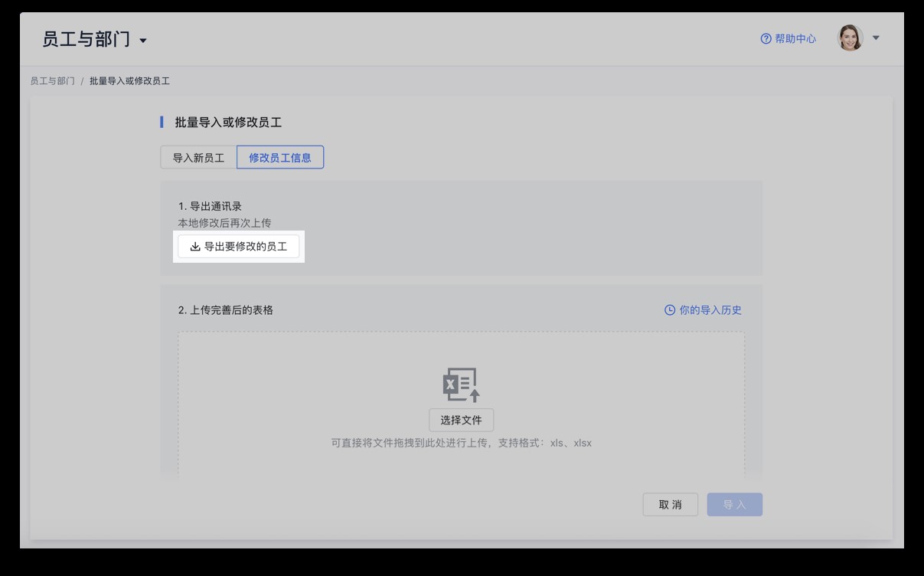924x576 pixels.
Task: Expand the avatar dropdown menu
Action: [877, 38]
